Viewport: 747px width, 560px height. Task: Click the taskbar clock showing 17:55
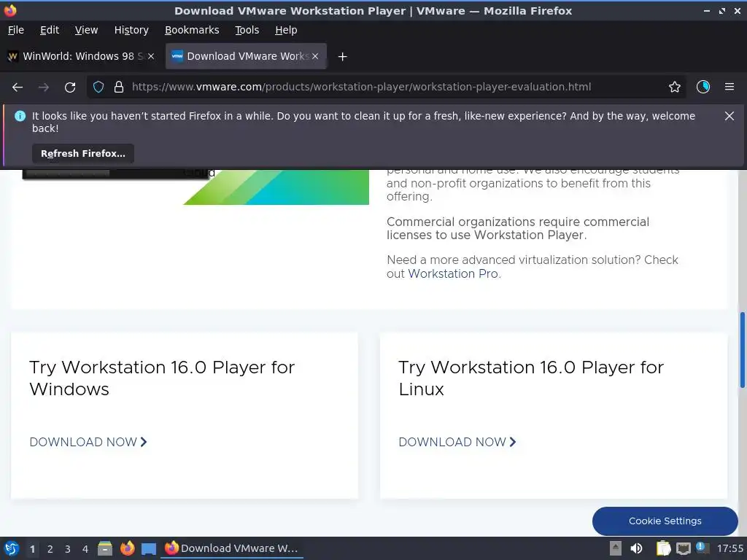pyautogui.click(x=729, y=548)
